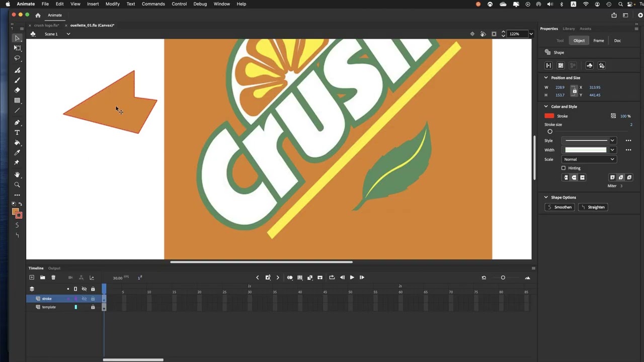The width and height of the screenshot is (644, 362).
Task: Select the Line tool
Action: click(17, 111)
